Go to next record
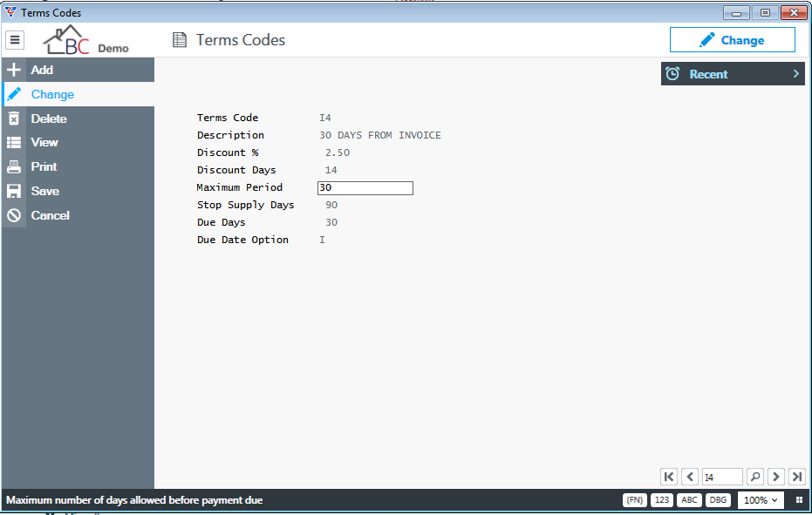This screenshot has height=515, width=812. pyautogui.click(x=775, y=477)
